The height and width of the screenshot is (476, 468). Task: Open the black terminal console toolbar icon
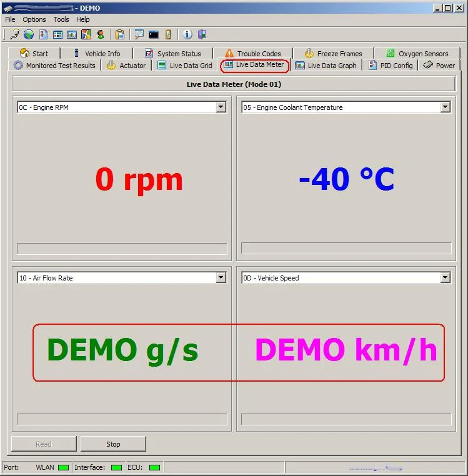154,34
